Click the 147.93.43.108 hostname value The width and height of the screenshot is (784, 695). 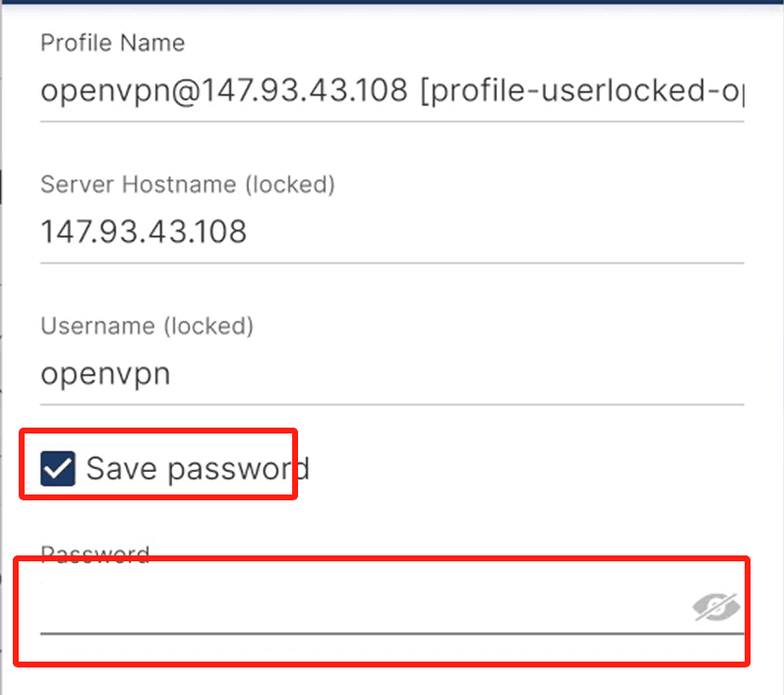click(x=143, y=233)
